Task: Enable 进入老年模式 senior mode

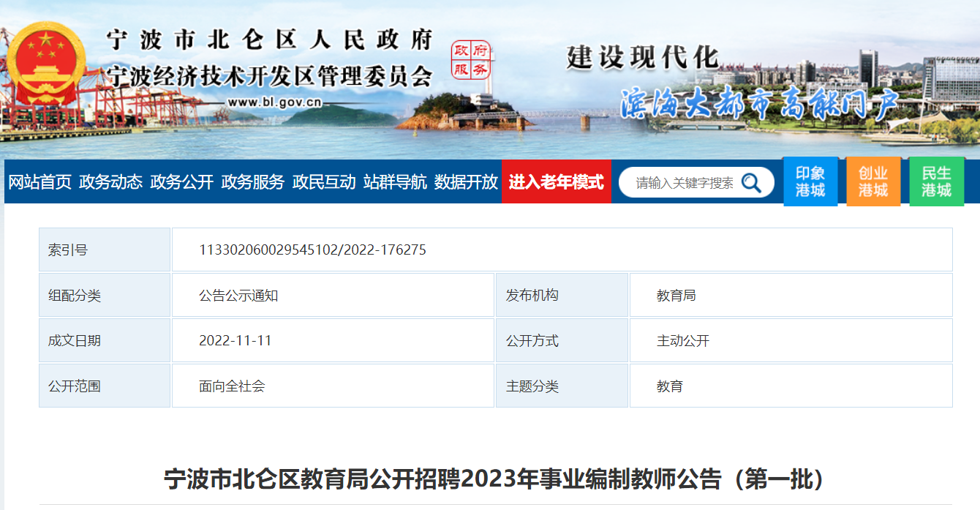Action: (x=557, y=181)
